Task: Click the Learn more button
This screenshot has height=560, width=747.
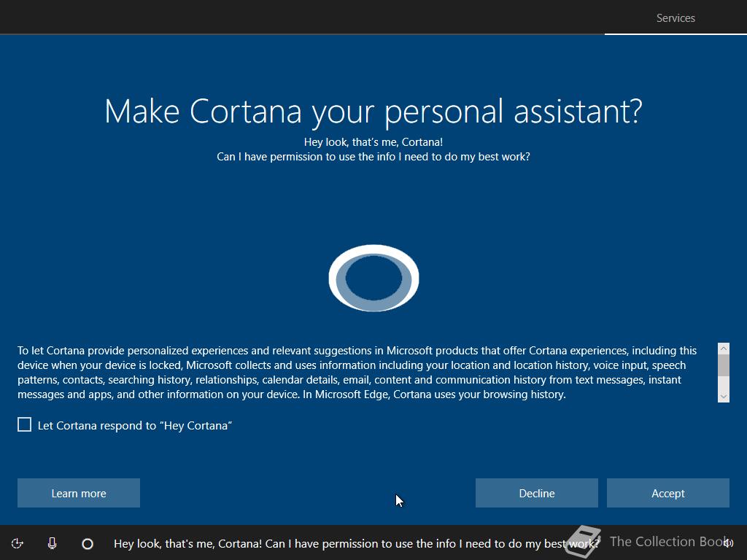Action: 79,493
